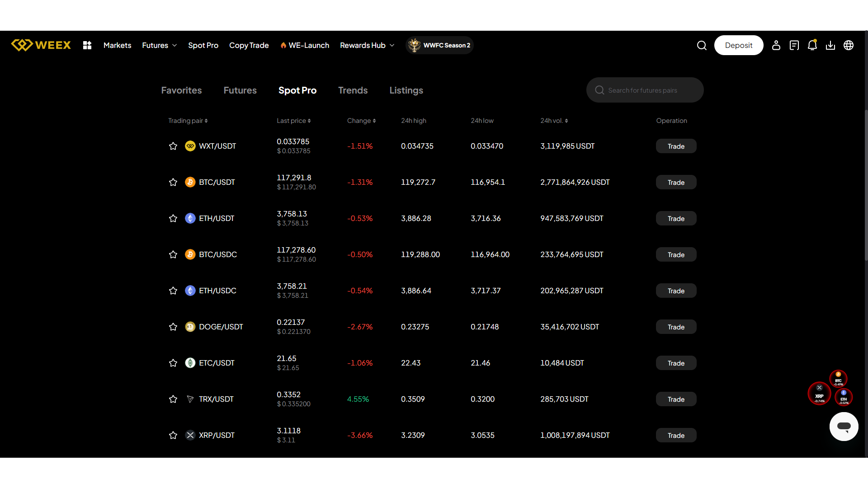Viewport: 868px width, 488px height.
Task: Sort by 24h vol. column
Action: pos(554,121)
